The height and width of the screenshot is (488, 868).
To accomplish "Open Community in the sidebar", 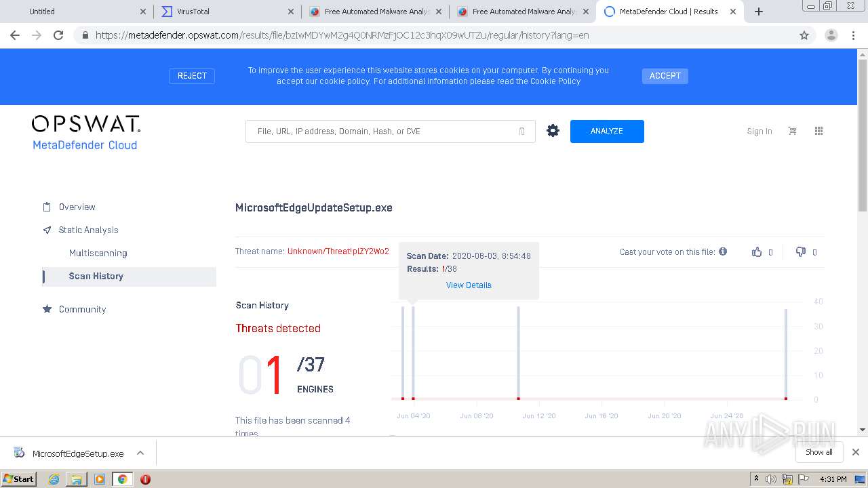I will click(82, 309).
